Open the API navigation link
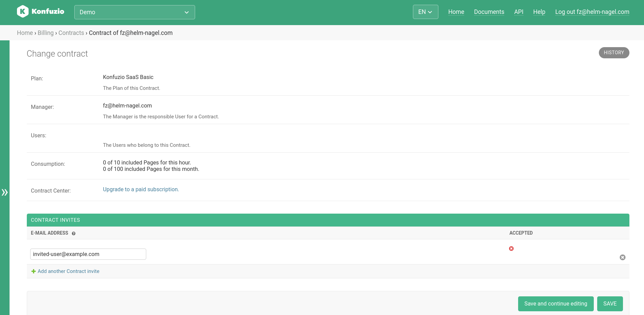Viewport: 644px width, 315px height. coord(518,12)
